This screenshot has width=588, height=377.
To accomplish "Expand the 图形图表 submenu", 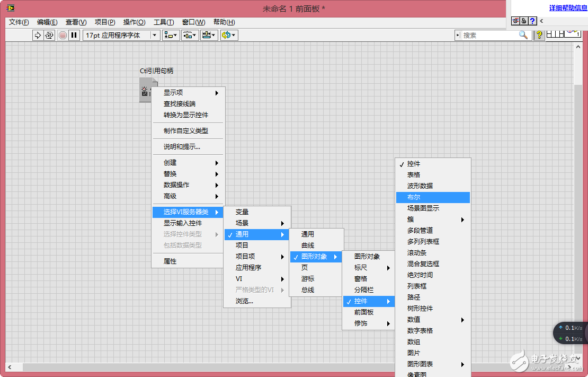I will tap(433, 364).
